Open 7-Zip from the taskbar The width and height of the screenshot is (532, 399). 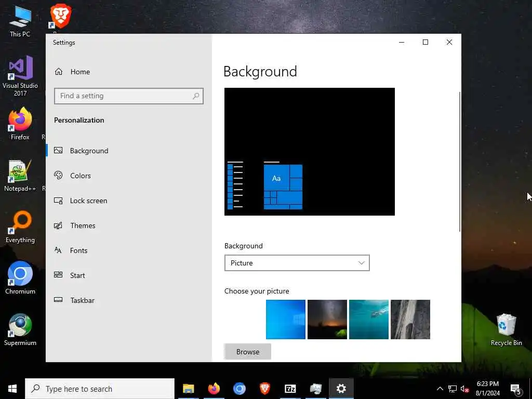pos(290,389)
